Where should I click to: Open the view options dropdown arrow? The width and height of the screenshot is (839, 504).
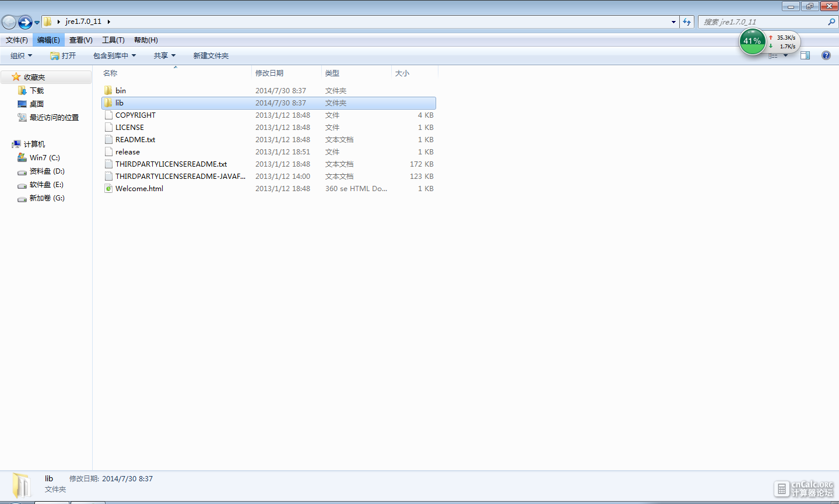point(785,56)
